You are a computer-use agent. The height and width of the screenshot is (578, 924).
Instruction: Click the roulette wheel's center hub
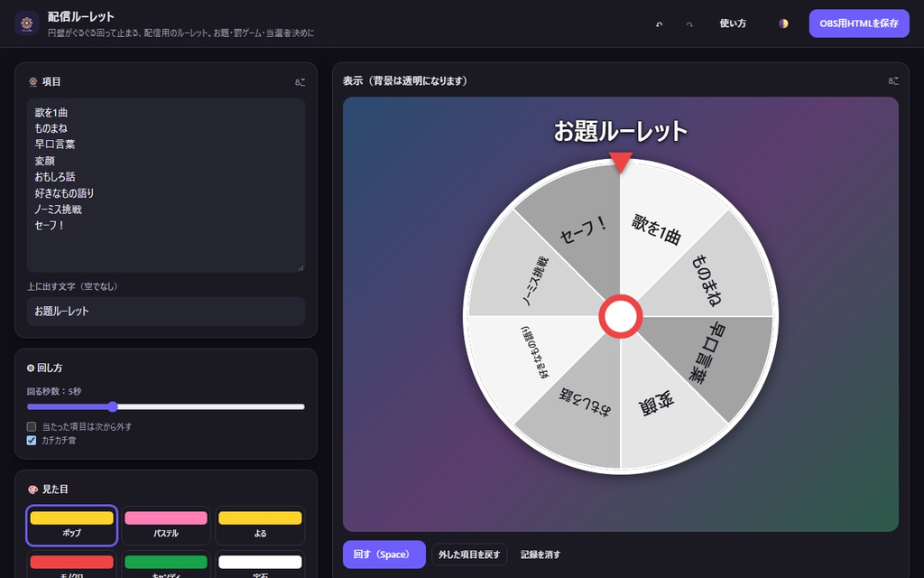(621, 316)
